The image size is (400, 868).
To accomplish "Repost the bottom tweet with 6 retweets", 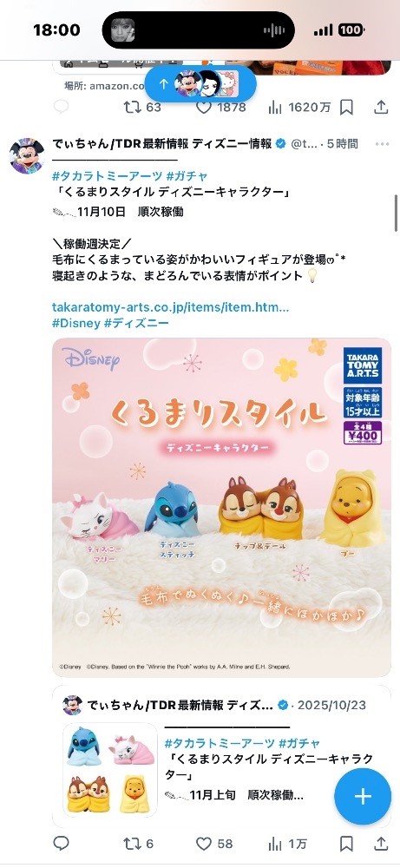I will point(138,844).
